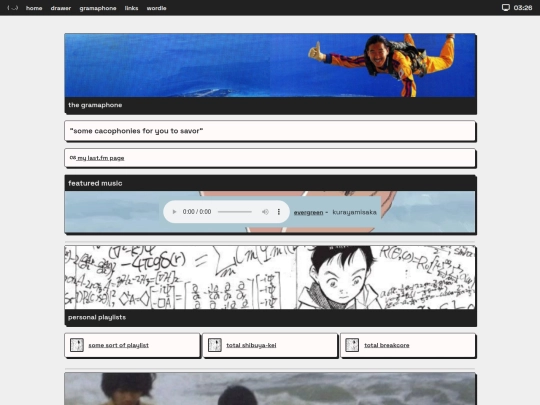
Task: Click thumbnail icon beside some sort of playlist
Action: (x=77, y=345)
